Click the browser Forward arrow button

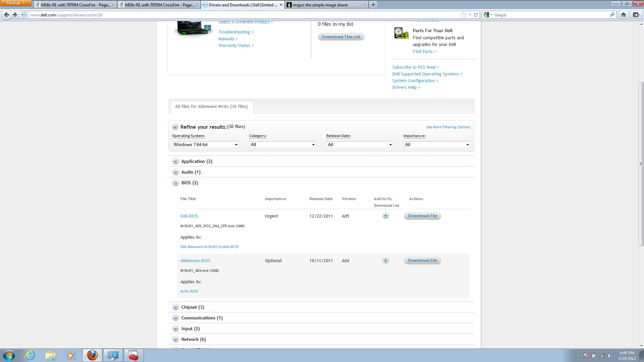coord(15,15)
